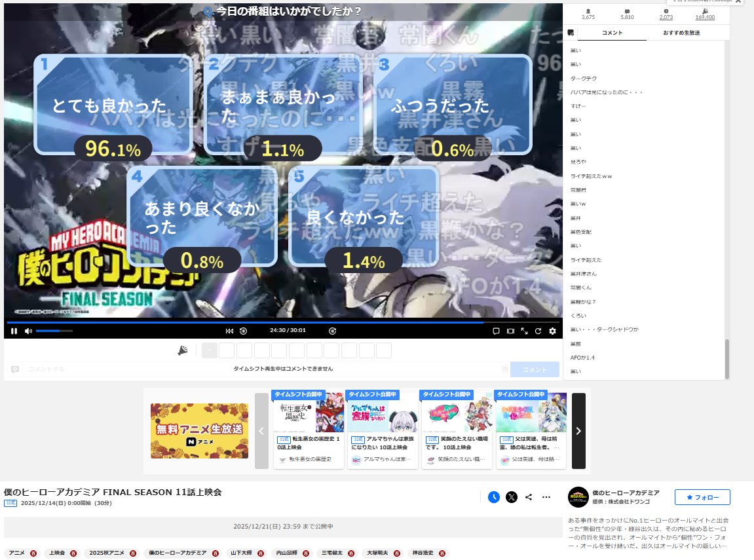
Task: Click the 5,810 comment count
Action: pyautogui.click(x=627, y=14)
